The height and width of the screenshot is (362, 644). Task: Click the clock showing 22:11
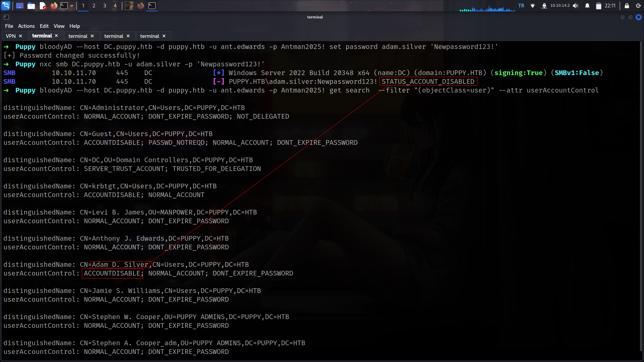[x=610, y=6]
